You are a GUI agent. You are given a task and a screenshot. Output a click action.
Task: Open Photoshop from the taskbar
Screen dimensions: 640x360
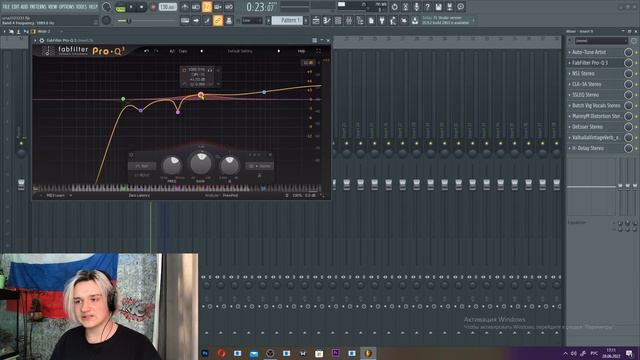205,353
